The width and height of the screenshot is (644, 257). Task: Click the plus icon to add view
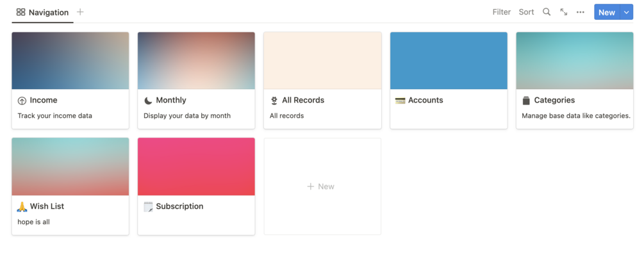pyautogui.click(x=80, y=12)
